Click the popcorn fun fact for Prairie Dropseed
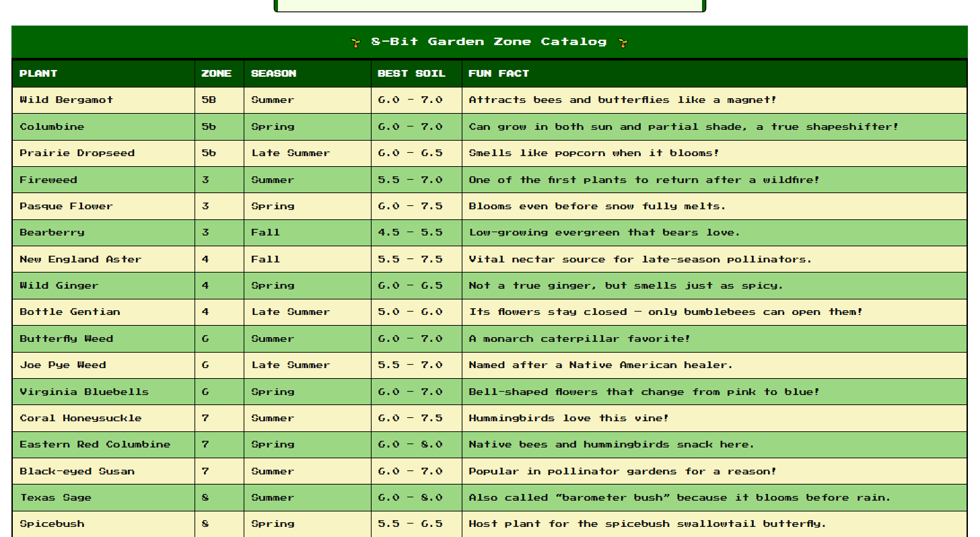Image resolution: width=980 pixels, height=537 pixels. pyautogui.click(x=594, y=153)
